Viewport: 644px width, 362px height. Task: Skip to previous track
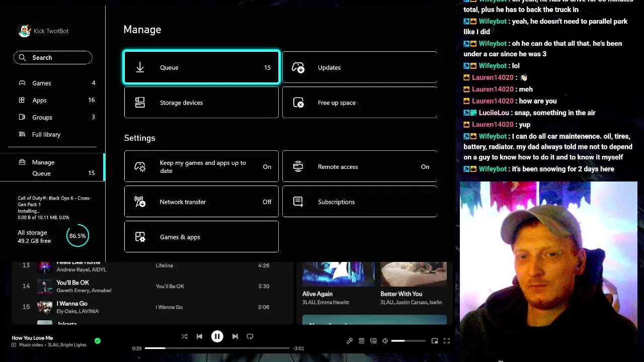(199, 336)
